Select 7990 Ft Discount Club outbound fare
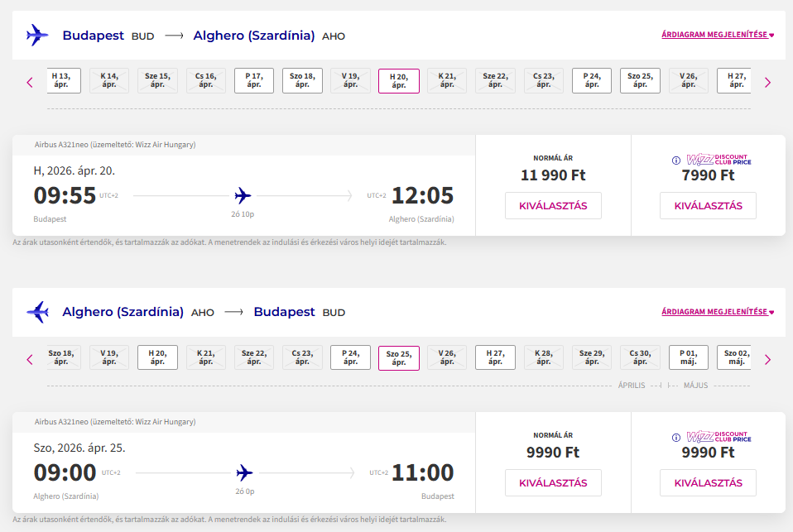Viewport: 793px width, 532px height. pyautogui.click(x=708, y=206)
